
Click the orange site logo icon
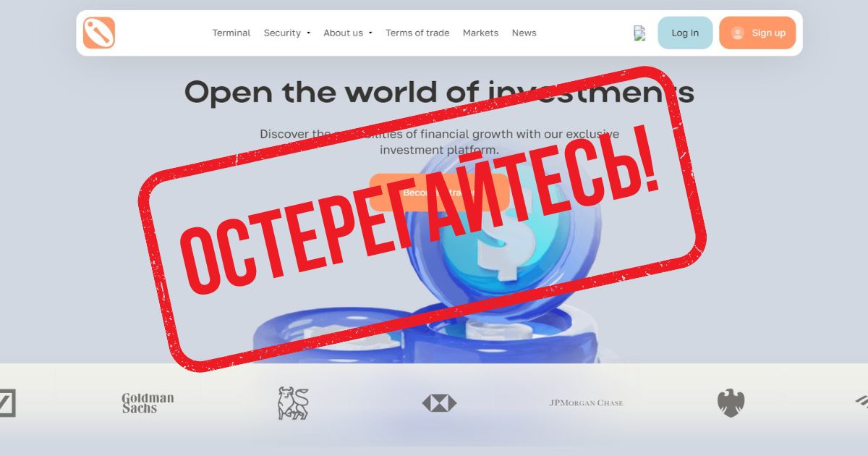click(99, 33)
